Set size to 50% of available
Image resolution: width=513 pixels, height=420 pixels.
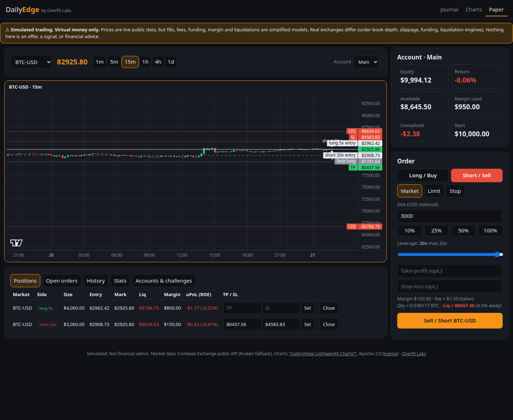(463, 231)
